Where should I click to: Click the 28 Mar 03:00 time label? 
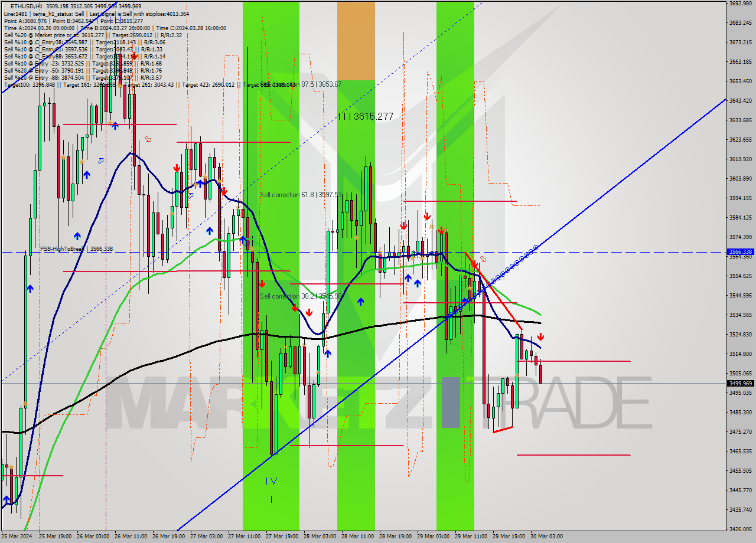tap(320, 537)
